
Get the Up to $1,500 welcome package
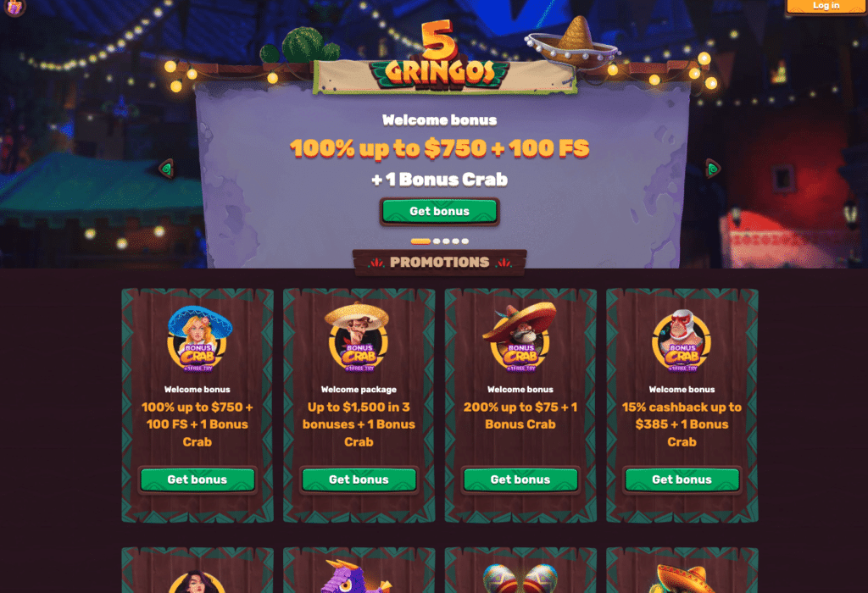pos(359,479)
